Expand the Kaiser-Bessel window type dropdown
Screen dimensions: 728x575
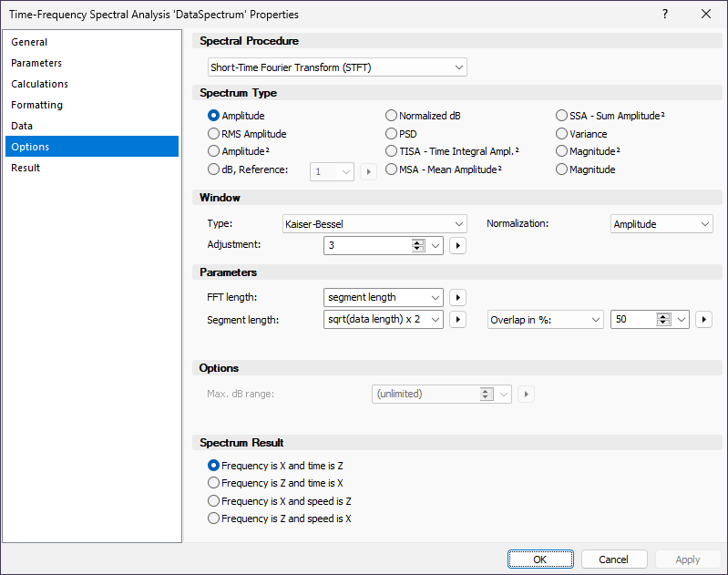pyautogui.click(x=374, y=223)
